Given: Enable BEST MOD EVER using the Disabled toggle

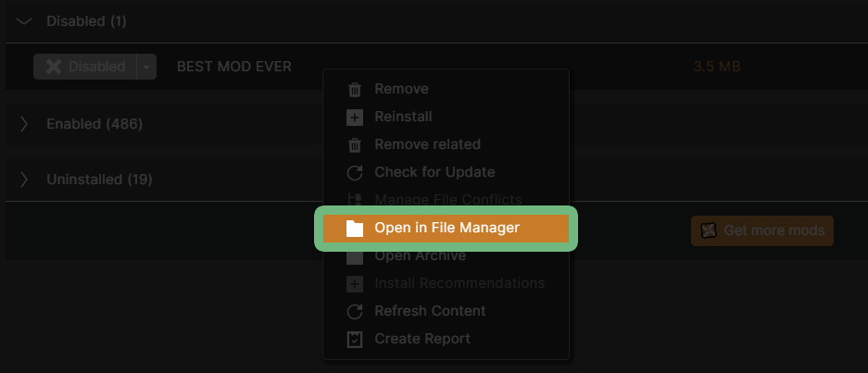Looking at the screenshot, I should (85, 67).
